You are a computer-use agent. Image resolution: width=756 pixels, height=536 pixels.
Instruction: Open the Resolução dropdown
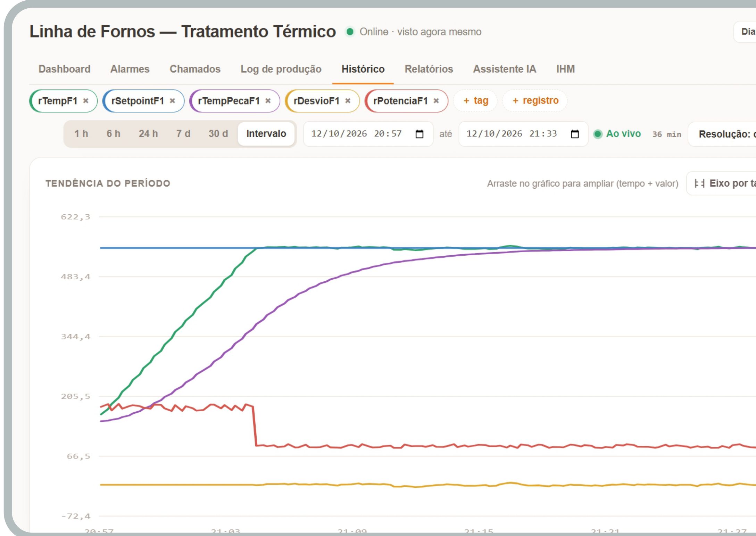coord(722,134)
